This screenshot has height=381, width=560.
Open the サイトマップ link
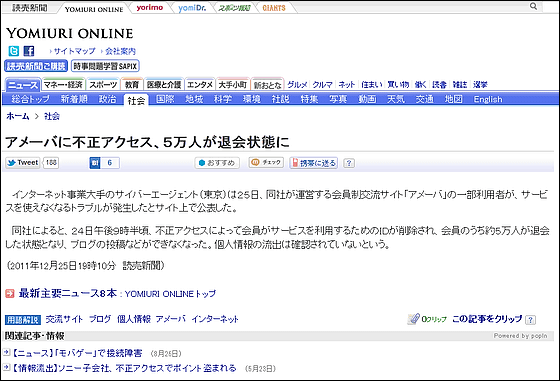point(74,51)
